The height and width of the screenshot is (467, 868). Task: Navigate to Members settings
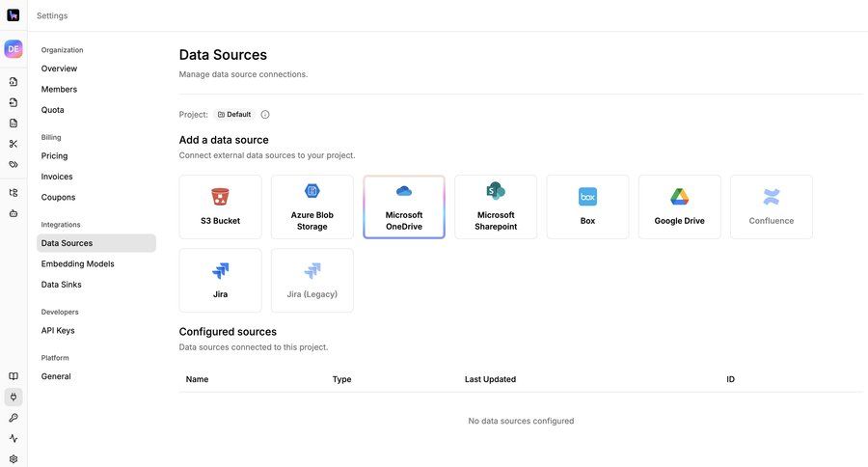(59, 89)
